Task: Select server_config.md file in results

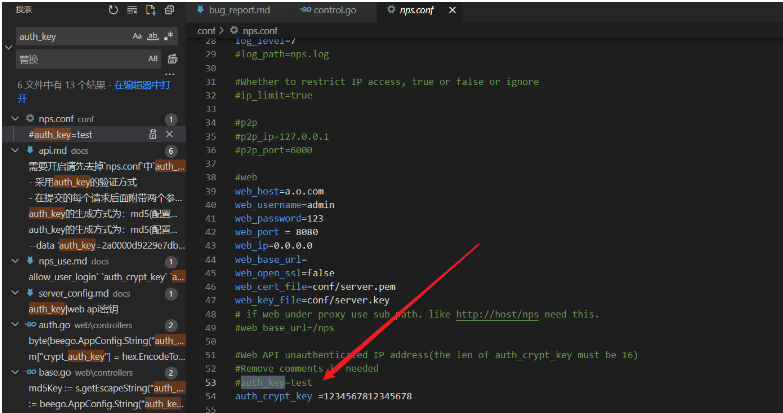Action: [x=73, y=293]
